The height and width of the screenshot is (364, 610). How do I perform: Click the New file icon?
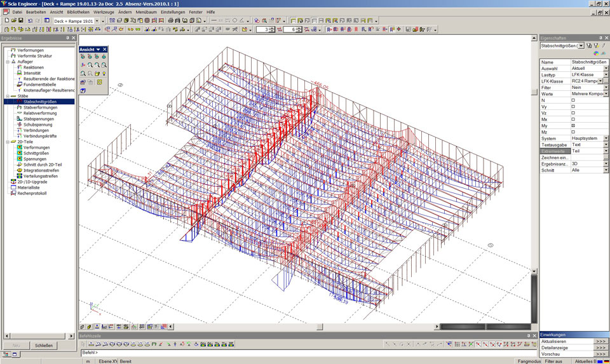point(6,20)
